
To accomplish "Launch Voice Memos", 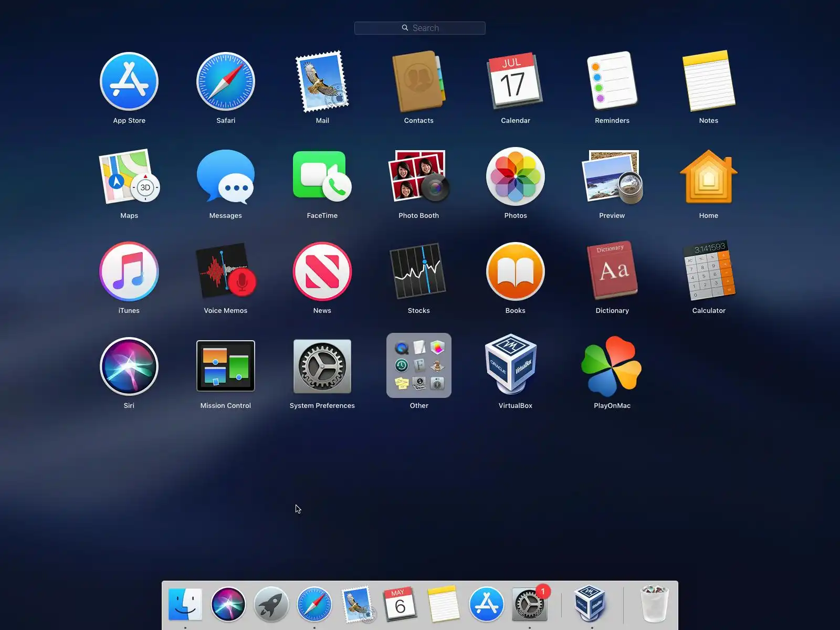I will click(x=226, y=271).
